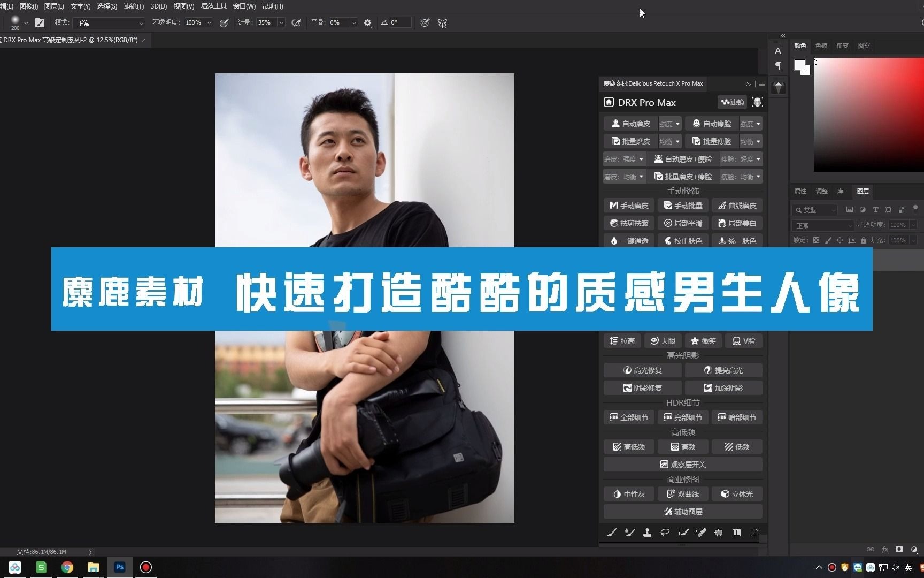Click the 高光修复 button
This screenshot has width=924, height=578.
[x=642, y=370]
